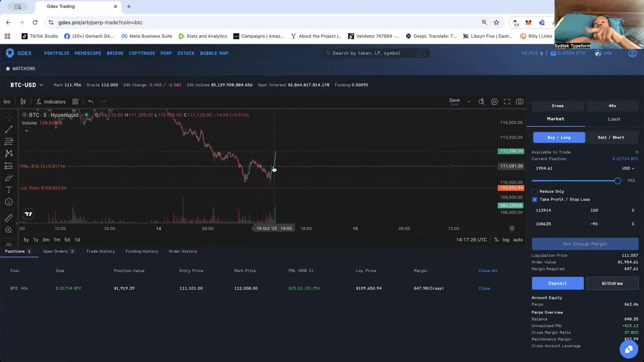644x362 pixels.
Task: Uncheck Take Profit / Stop Loss
Action: click(534, 200)
